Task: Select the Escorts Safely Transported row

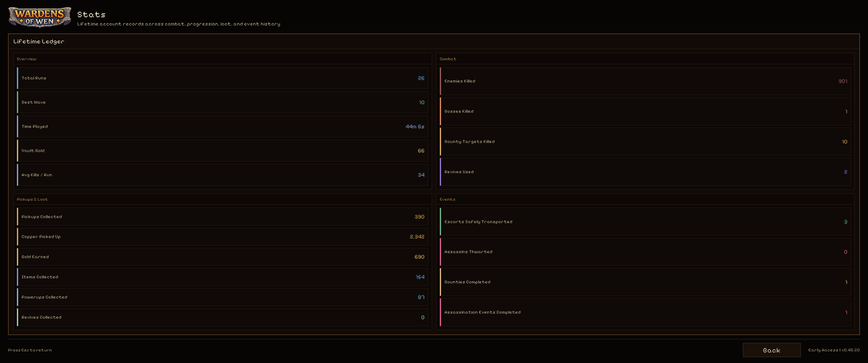Action: tap(645, 222)
